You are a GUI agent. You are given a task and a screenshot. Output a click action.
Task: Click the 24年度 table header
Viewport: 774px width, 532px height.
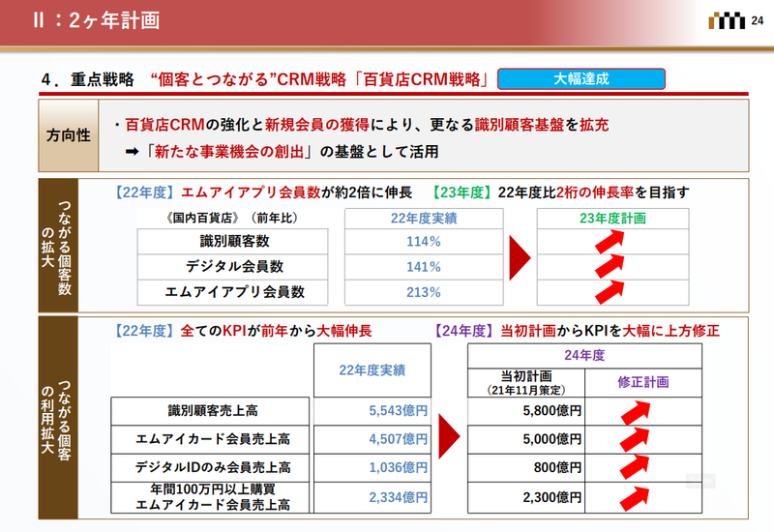click(x=584, y=355)
